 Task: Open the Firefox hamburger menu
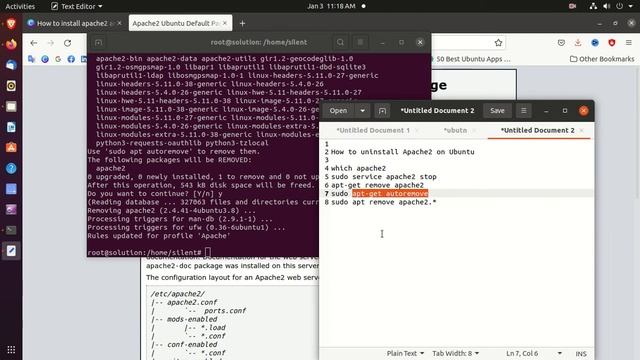(x=629, y=42)
